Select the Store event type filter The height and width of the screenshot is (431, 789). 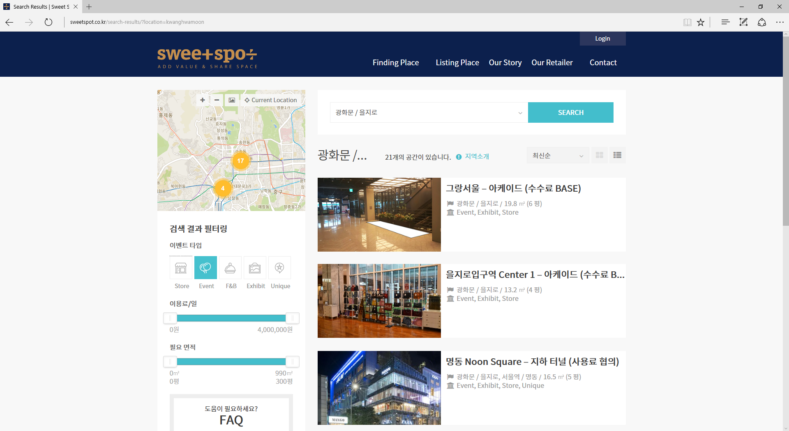tap(182, 271)
